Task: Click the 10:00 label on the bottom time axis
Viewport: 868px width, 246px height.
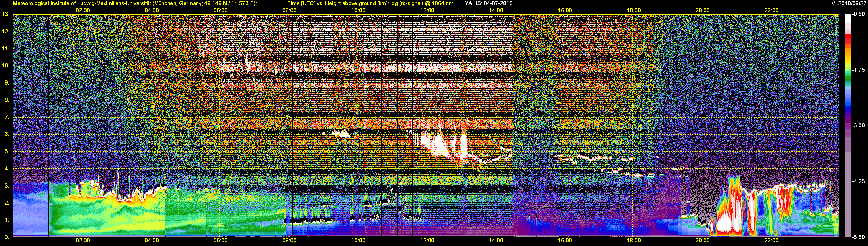Action: click(x=358, y=241)
